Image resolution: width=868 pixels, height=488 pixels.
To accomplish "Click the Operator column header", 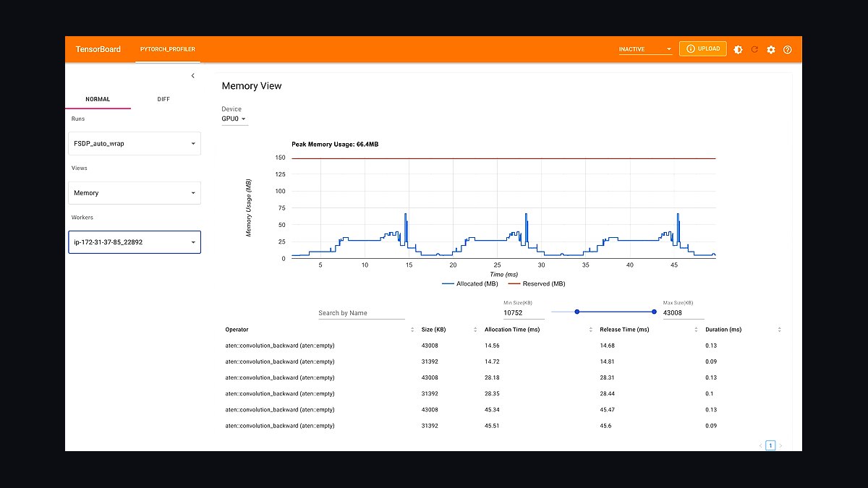I will click(x=237, y=330).
